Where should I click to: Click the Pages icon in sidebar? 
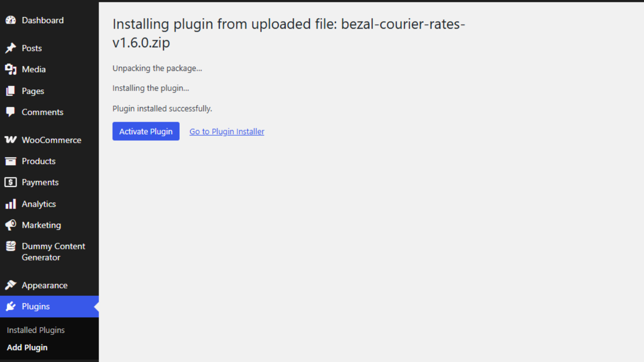click(x=11, y=91)
